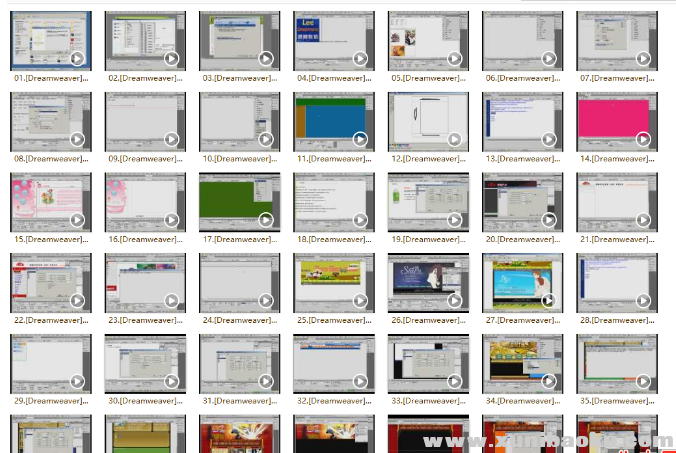Click play icon on video 11 thumbnail

[360, 140]
